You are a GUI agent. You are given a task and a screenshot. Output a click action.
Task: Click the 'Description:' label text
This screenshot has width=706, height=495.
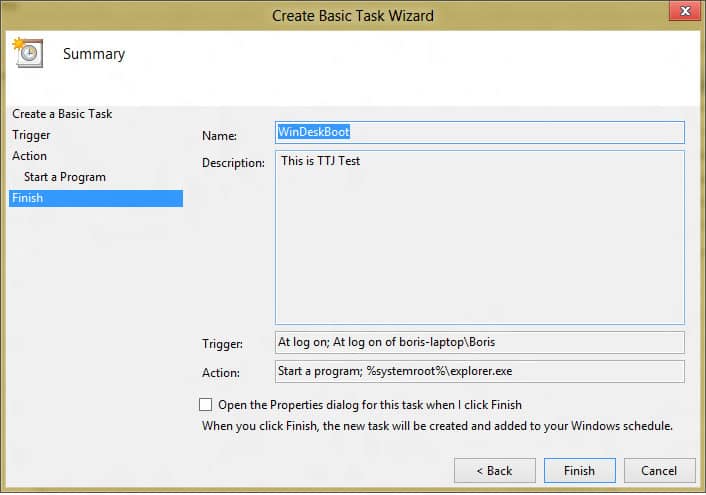click(233, 162)
